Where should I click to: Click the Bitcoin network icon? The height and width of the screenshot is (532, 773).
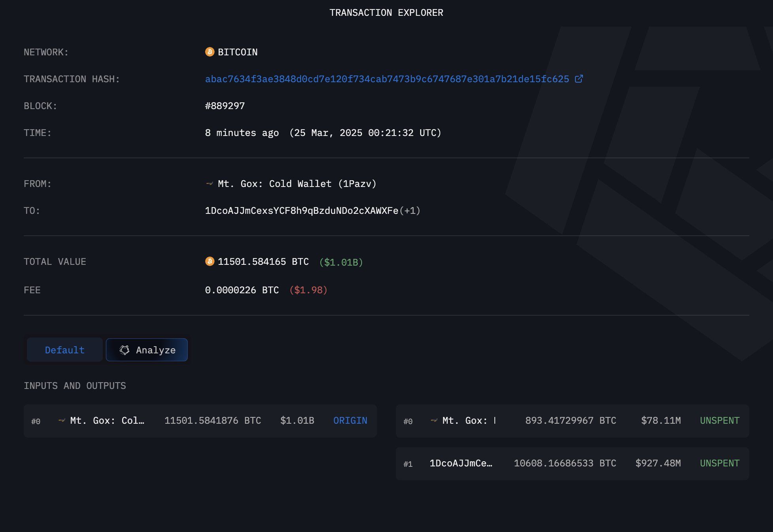click(x=209, y=52)
